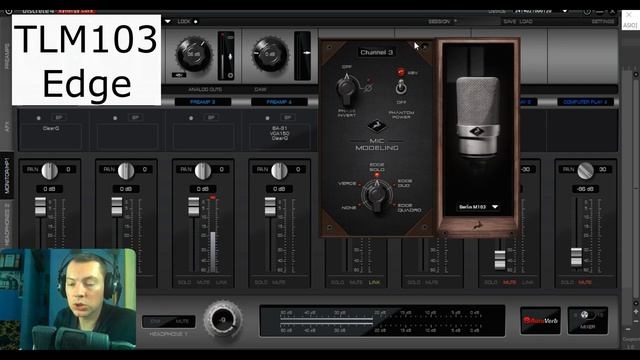Open the AuraVerb reverb panel
Image resolution: width=640 pixels, height=360 pixels.
[x=540, y=320]
